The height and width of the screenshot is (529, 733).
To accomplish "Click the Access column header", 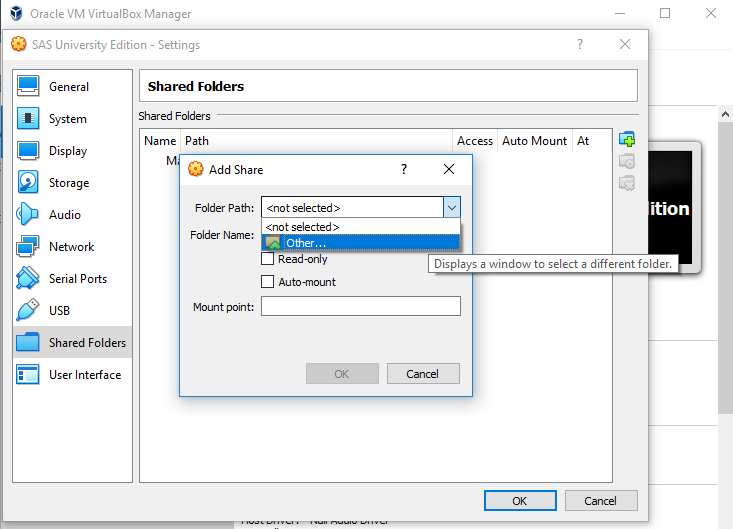I will pos(475,141).
